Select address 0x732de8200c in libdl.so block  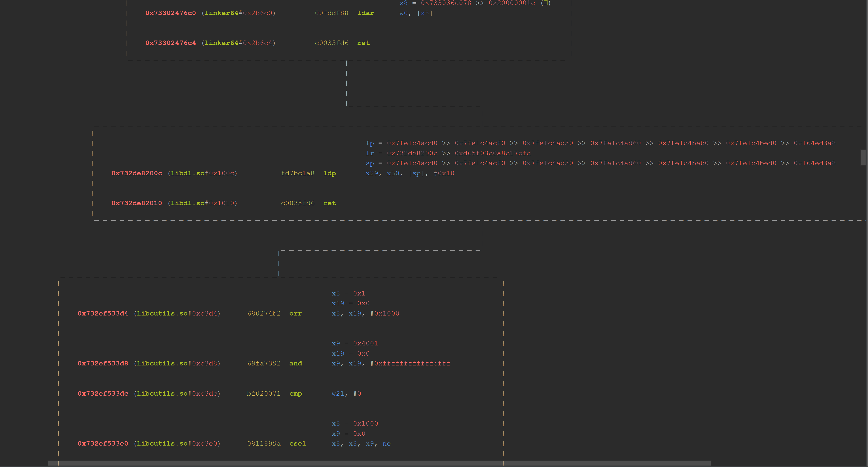(x=137, y=173)
